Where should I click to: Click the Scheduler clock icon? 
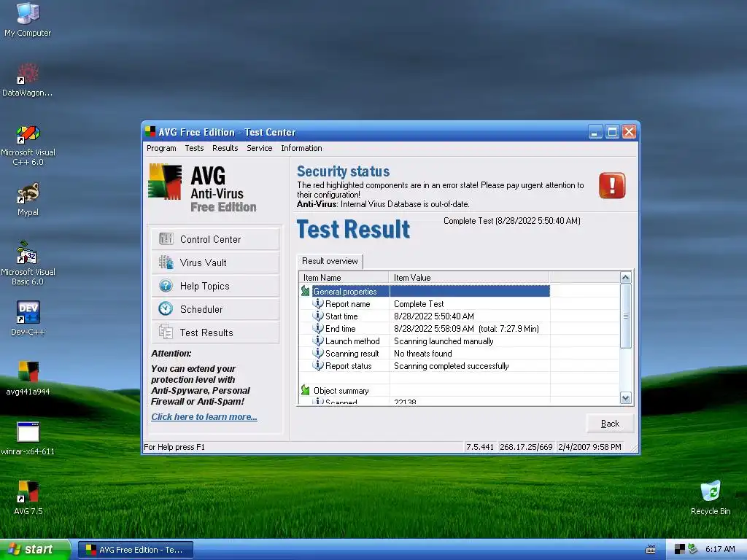click(166, 308)
